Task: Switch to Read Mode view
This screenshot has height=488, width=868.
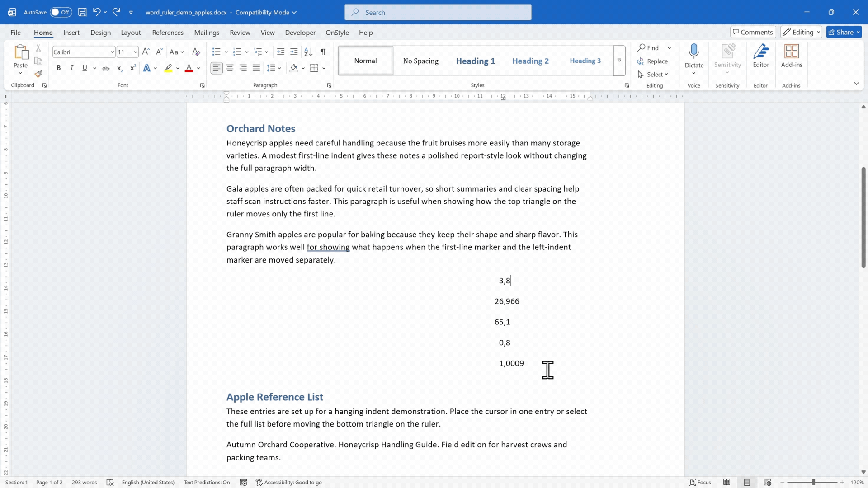Action: point(726,482)
